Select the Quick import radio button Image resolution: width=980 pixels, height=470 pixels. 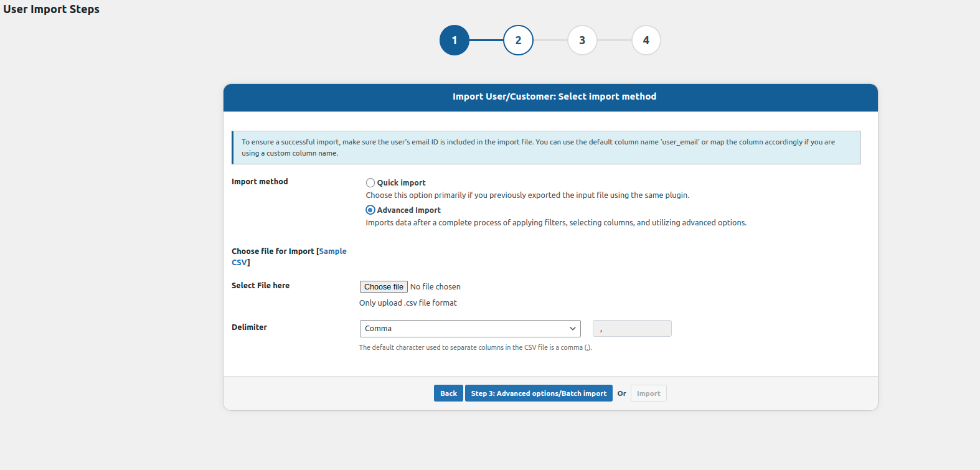(x=370, y=183)
